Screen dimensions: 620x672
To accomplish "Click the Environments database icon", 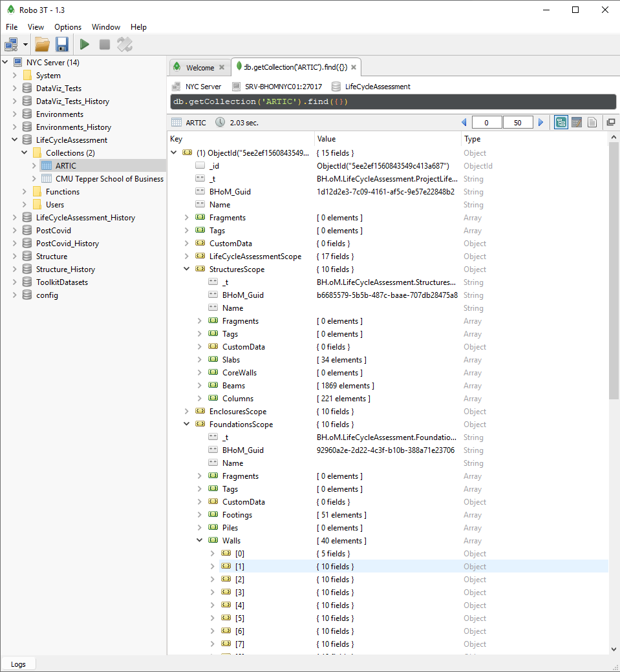I will point(27,114).
